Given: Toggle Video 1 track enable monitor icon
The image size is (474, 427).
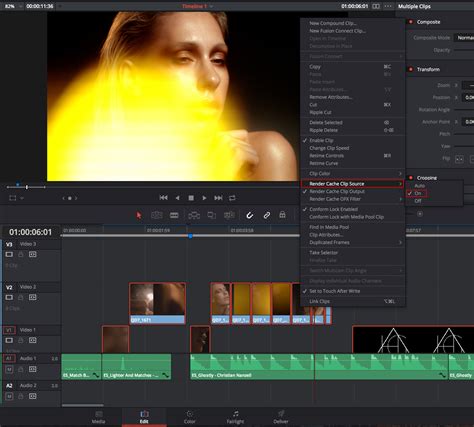Looking at the screenshot, I should pos(9,340).
